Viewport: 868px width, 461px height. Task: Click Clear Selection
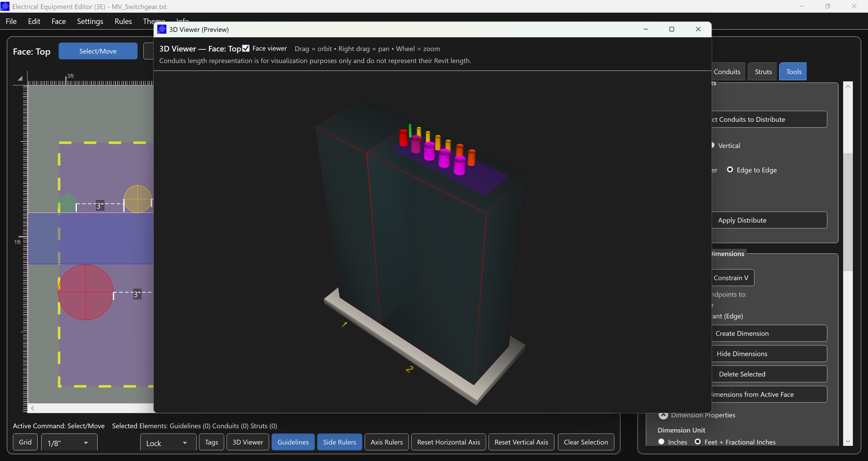coord(586,442)
